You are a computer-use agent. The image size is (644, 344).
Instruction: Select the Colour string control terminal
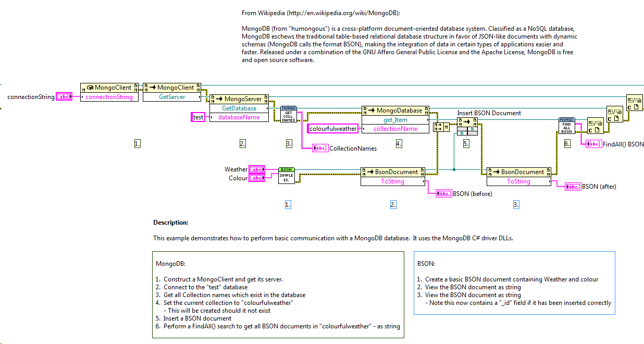pyautogui.click(x=257, y=178)
